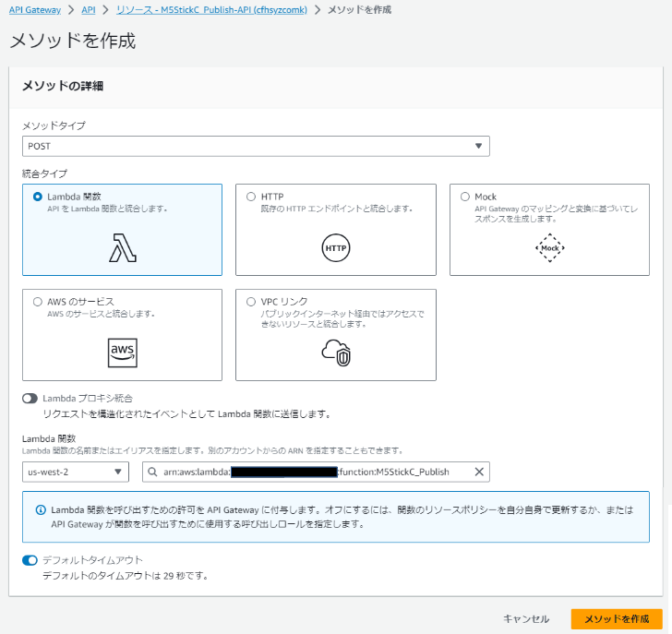The image size is (672, 634).
Task: Select the Lambda 関数 radio button
Action: pyautogui.click(x=38, y=197)
